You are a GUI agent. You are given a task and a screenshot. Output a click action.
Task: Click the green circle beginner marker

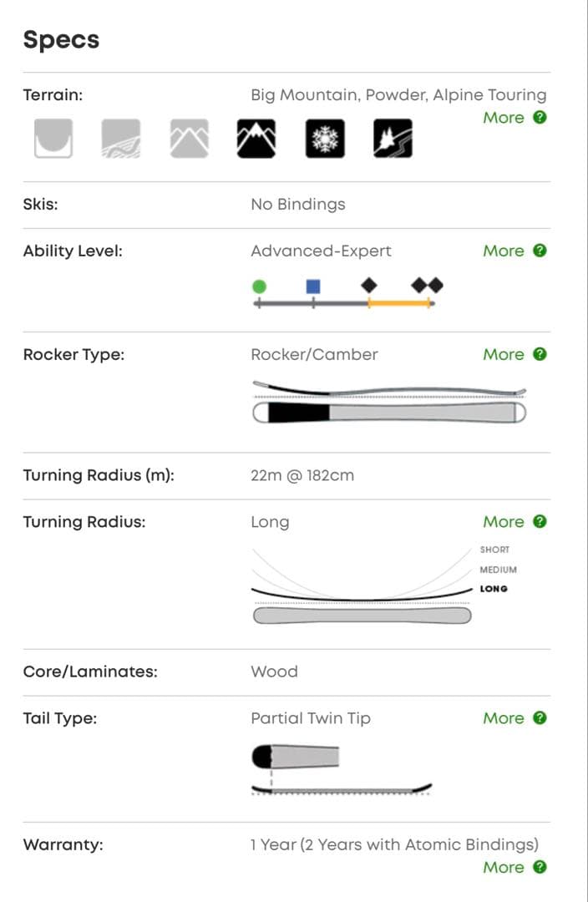[259, 286]
